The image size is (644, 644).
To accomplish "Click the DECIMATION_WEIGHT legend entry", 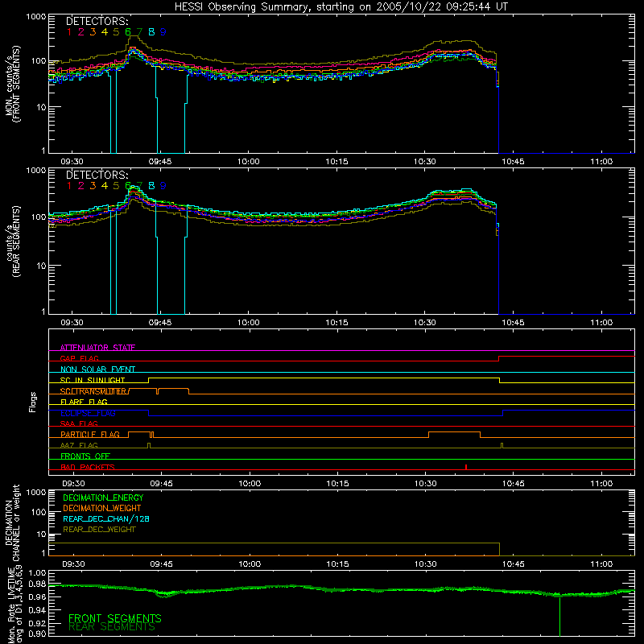I will [102, 508].
